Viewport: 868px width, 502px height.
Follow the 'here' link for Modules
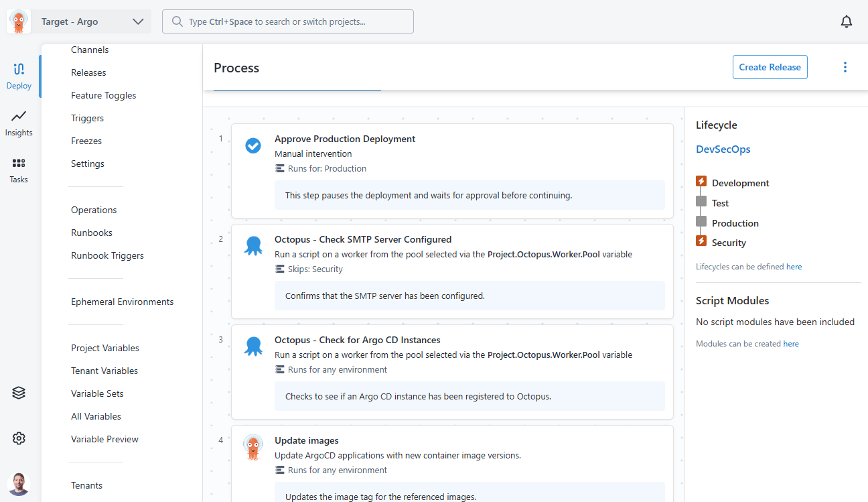point(791,344)
